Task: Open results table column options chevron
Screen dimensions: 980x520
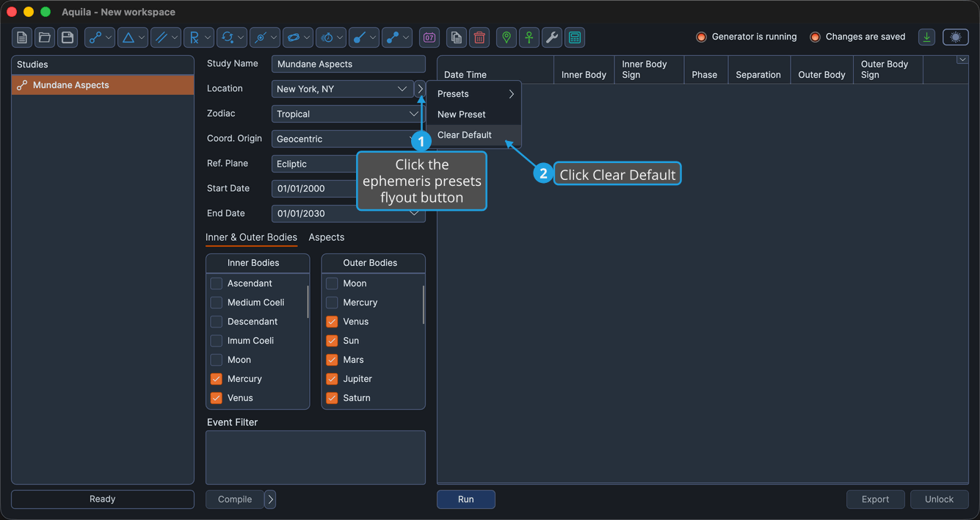Action: [962, 59]
